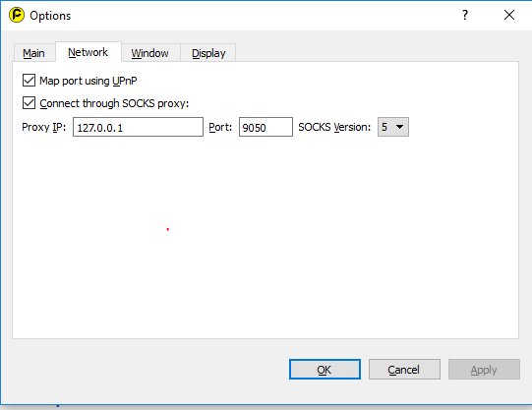This screenshot has width=532, height=410.
Task: Close the Options dialog window
Action: (509, 15)
